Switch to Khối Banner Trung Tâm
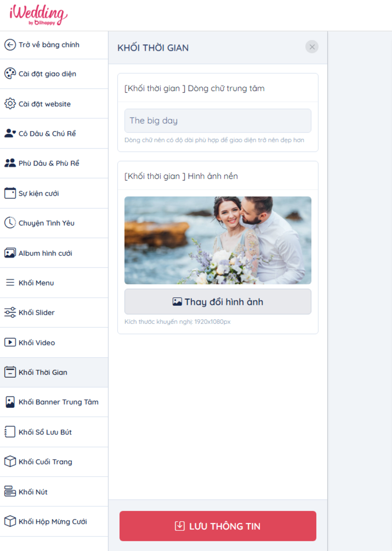The width and height of the screenshot is (392, 551). [x=59, y=402]
